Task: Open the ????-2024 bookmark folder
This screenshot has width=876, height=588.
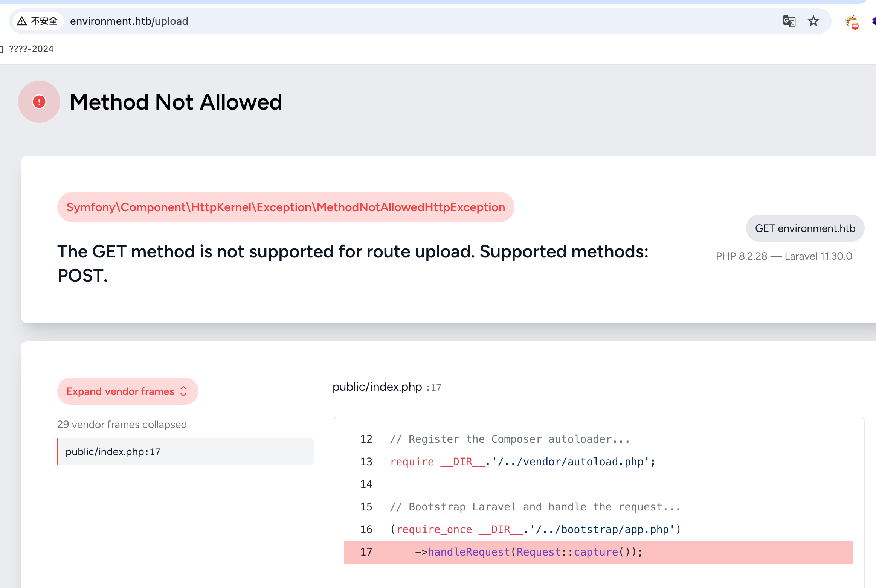Action: click(x=27, y=49)
